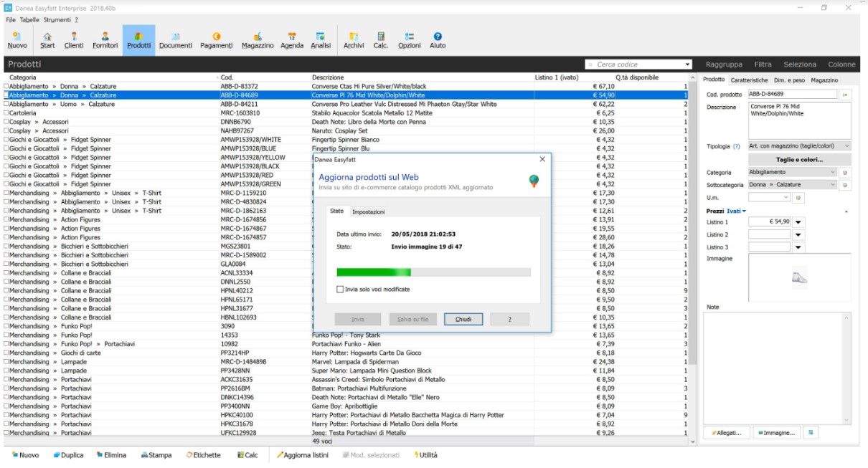Expand the Listino 1 price arrow
Image resolution: width=868 pixels, height=468 pixels.
pyautogui.click(x=799, y=222)
